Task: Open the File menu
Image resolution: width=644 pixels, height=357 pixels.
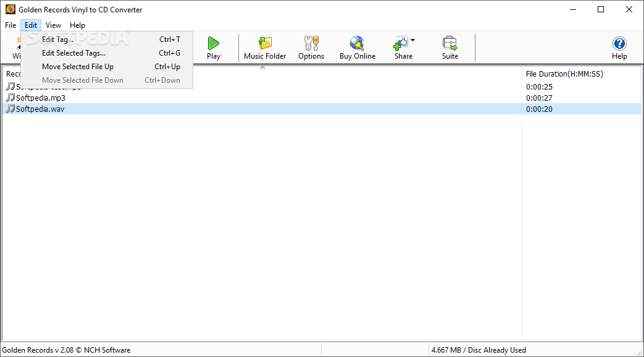Action: (x=10, y=25)
